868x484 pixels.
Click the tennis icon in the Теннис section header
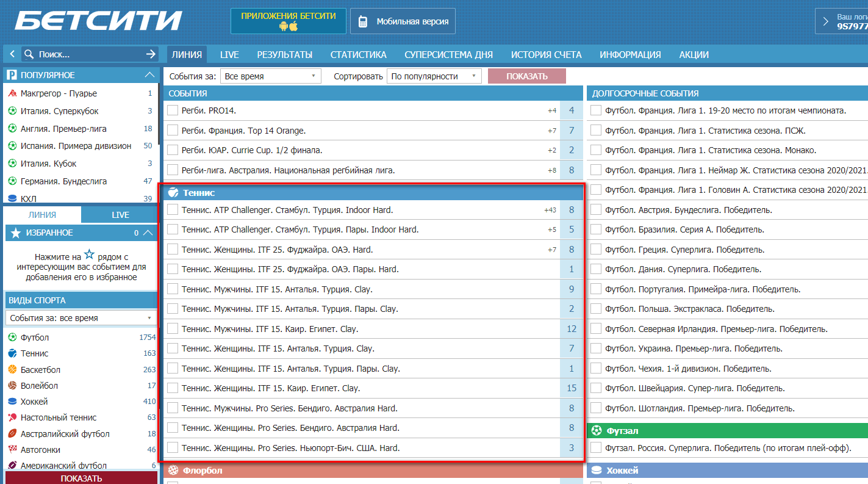coord(173,192)
